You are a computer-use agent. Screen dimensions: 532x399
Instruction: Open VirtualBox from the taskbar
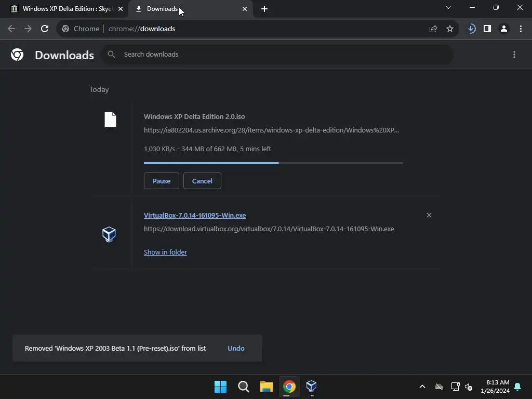pos(312,387)
